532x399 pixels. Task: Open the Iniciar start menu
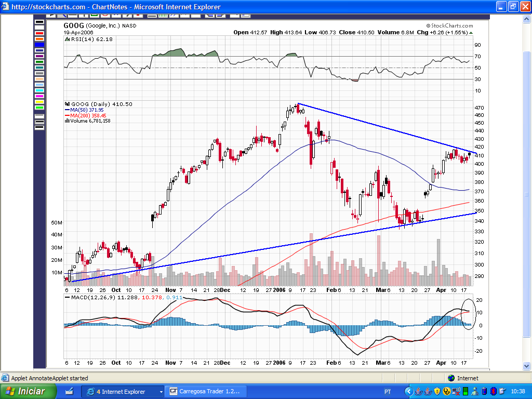(x=28, y=392)
